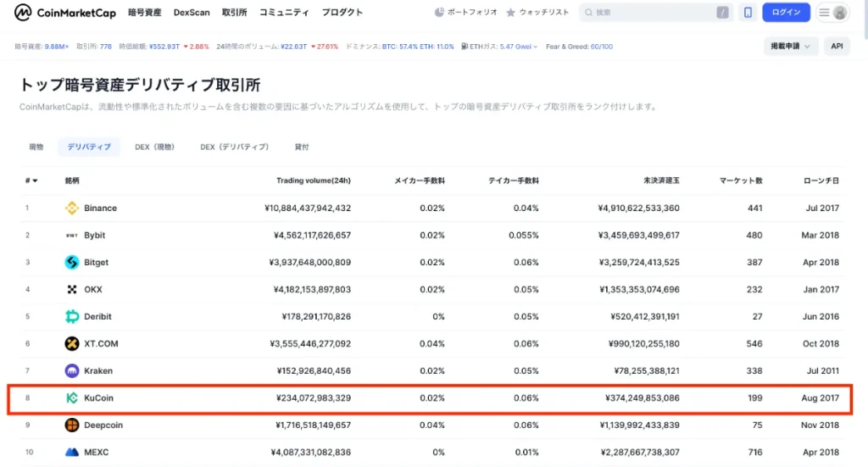Click Deribit launch date Jun 2016

[821, 316]
